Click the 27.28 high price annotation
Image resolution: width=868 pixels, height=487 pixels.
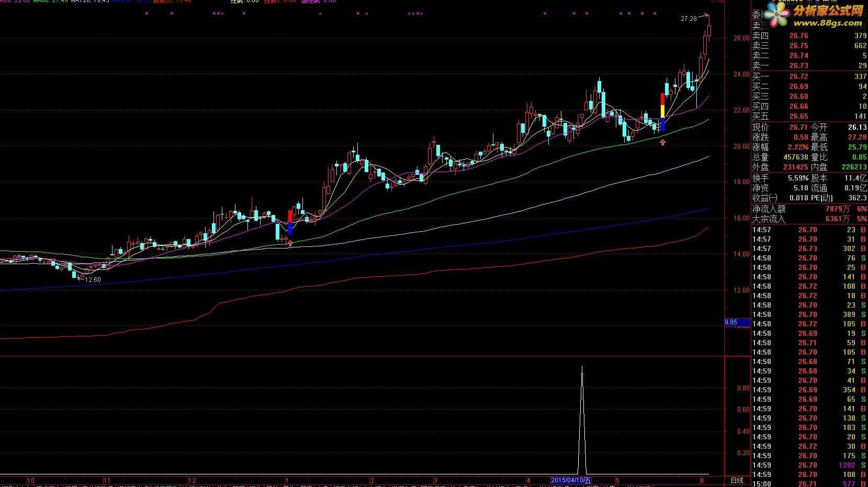[x=689, y=19]
